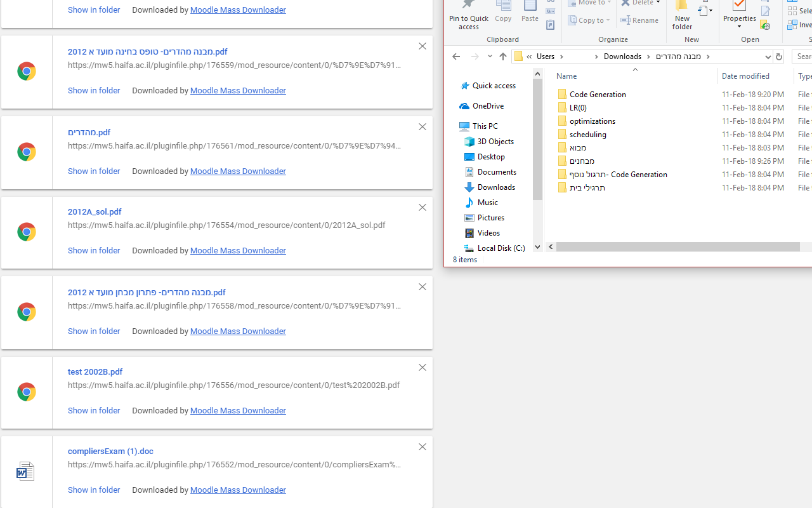Go up one folder level in Explorer
Image resolution: width=812 pixels, height=508 pixels.
tap(503, 57)
